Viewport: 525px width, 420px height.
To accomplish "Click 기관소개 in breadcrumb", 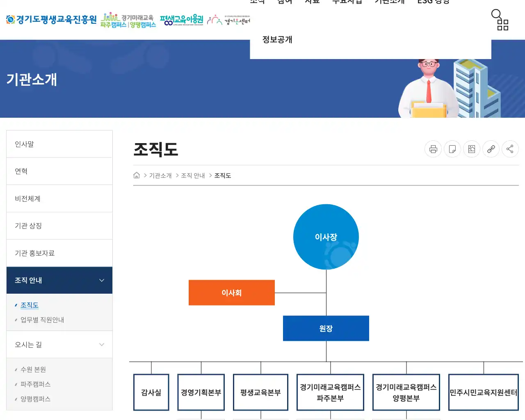I will (160, 176).
